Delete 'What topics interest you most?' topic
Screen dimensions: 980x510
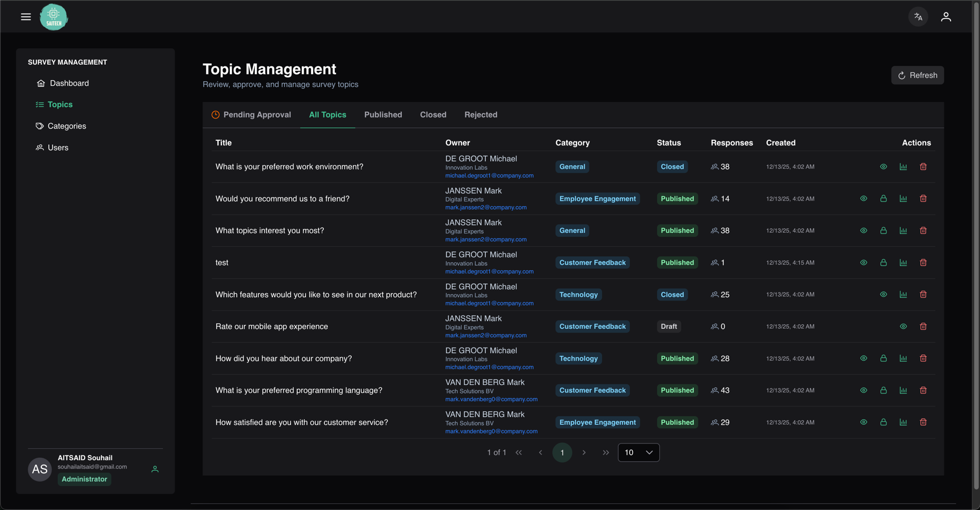click(x=923, y=231)
